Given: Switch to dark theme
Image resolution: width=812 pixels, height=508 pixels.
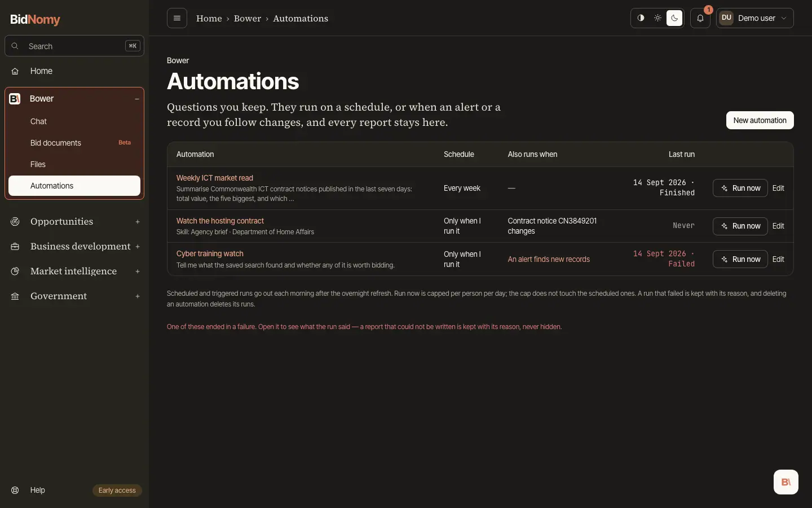Looking at the screenshot, I should pos(674,18).
